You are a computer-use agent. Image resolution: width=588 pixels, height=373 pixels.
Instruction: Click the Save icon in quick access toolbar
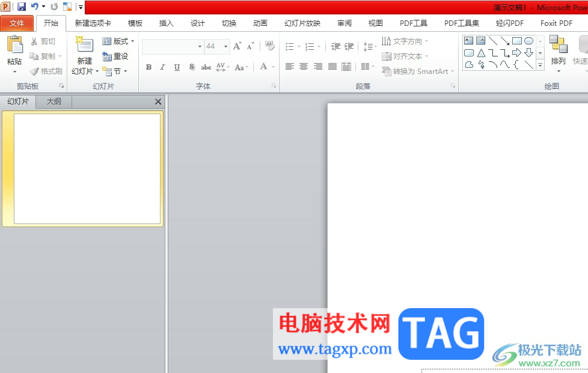click(22, 7)
